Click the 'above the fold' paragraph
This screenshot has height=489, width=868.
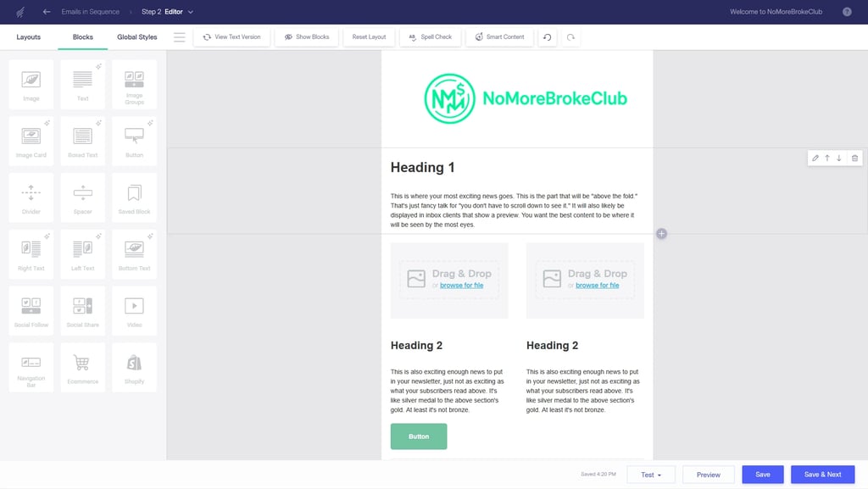[x=514, y=210]
